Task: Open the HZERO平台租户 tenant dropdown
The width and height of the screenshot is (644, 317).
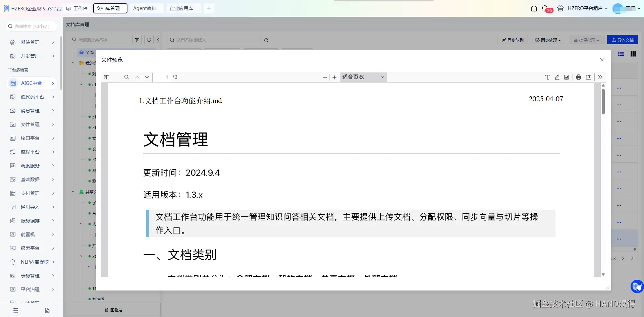Action: click(588, 8)
